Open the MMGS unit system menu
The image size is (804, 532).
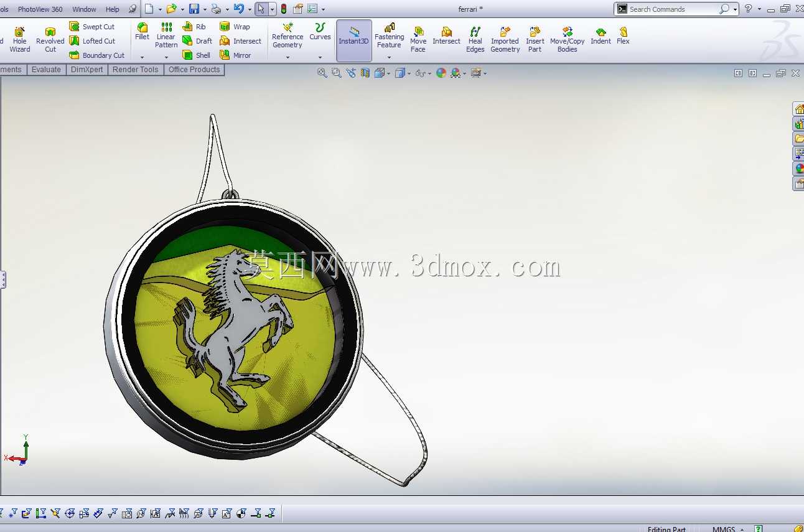(x=727, y=530)
